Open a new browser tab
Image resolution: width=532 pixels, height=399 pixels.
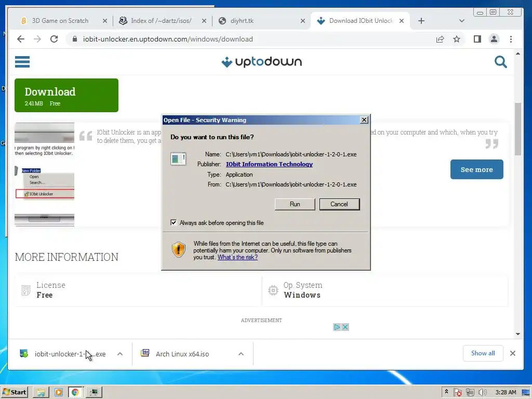pos(421,21)
